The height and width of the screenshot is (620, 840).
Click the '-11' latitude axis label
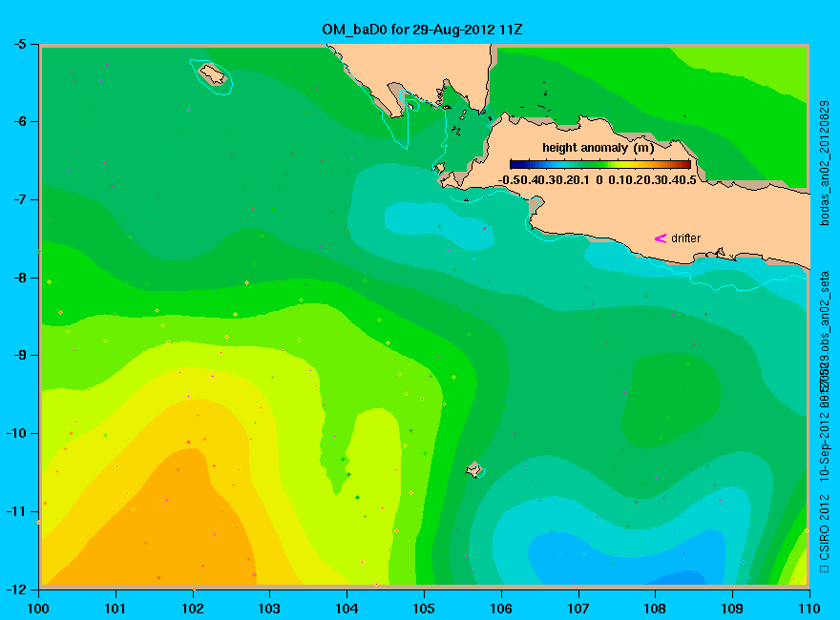[x=16, y=511]
